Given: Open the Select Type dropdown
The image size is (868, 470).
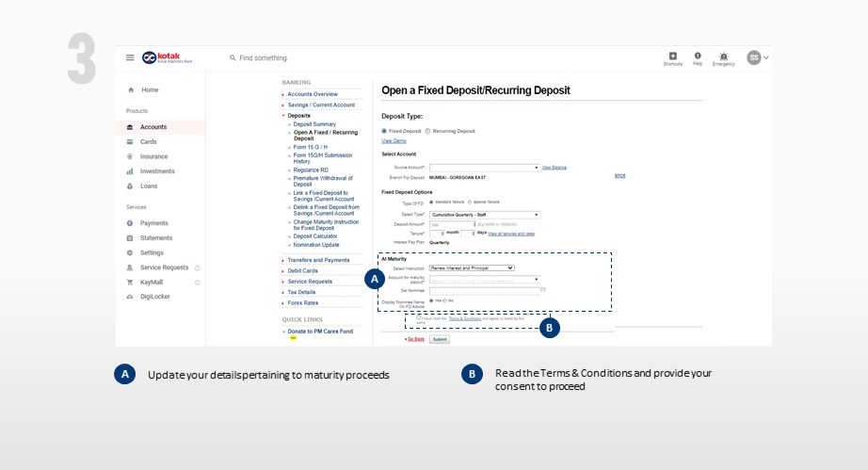Looking at the screenshot, I should pyautogui.click(x=485, y=214).
